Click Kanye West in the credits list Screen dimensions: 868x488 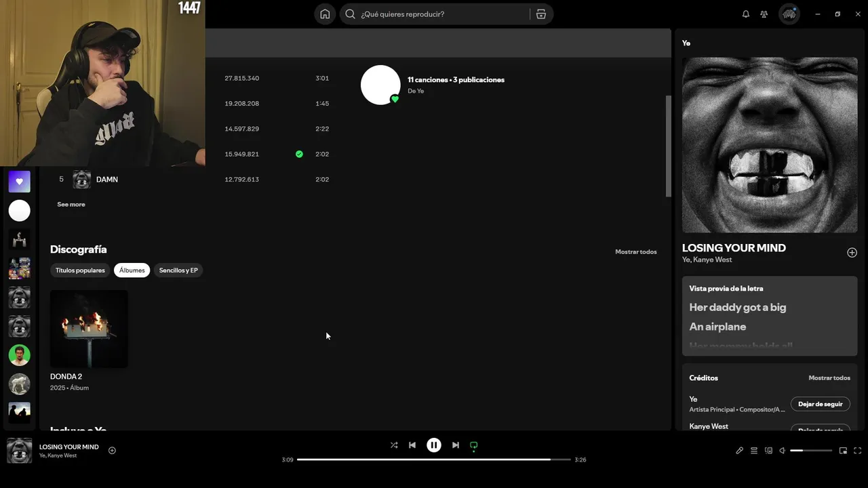point(709,426)
